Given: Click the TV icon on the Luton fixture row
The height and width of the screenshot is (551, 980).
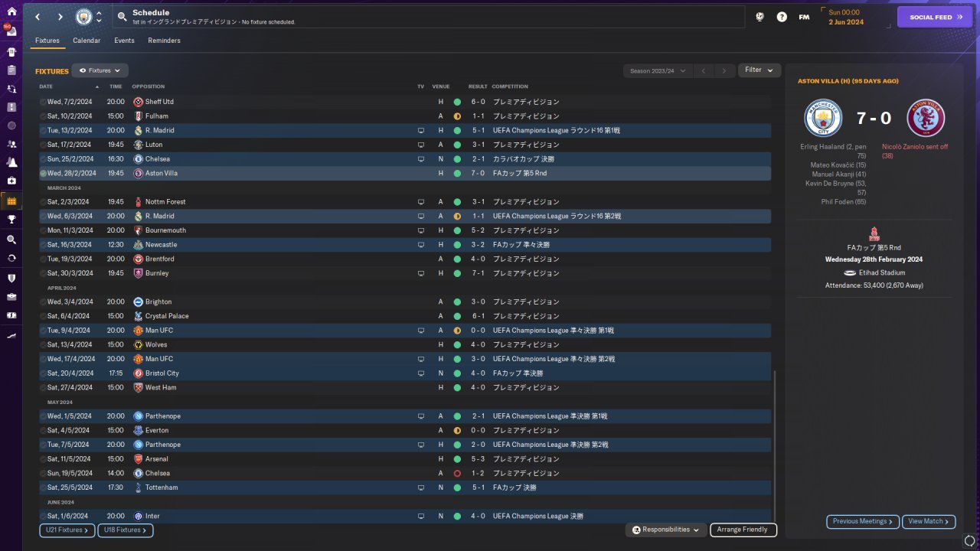Looking at the screenshot, I should click(420, 145).
